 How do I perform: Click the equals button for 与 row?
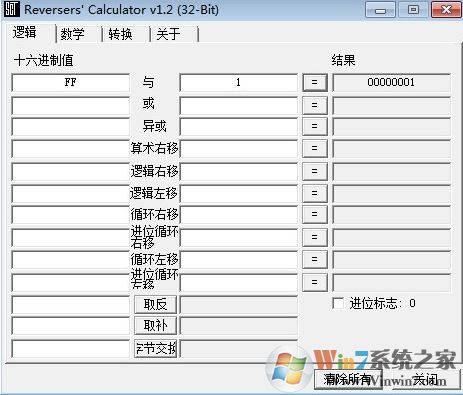click(x=314, y=82)
